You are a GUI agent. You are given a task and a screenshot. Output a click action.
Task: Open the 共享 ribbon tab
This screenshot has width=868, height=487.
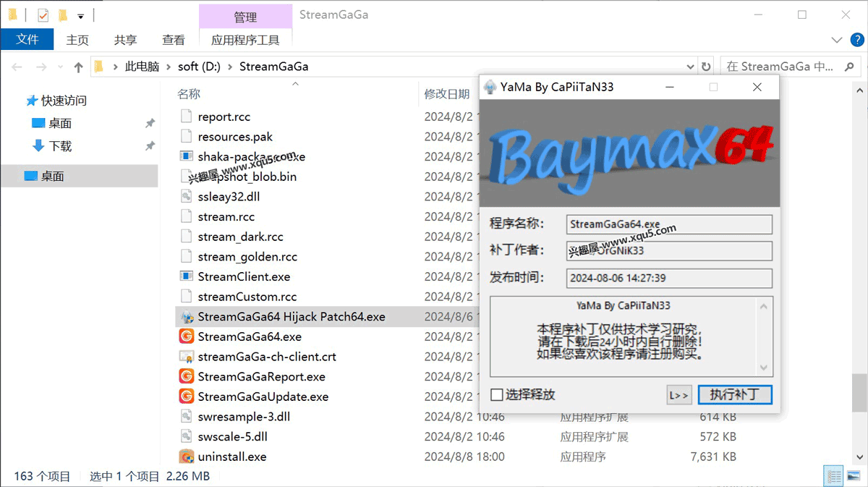point(125,40)
